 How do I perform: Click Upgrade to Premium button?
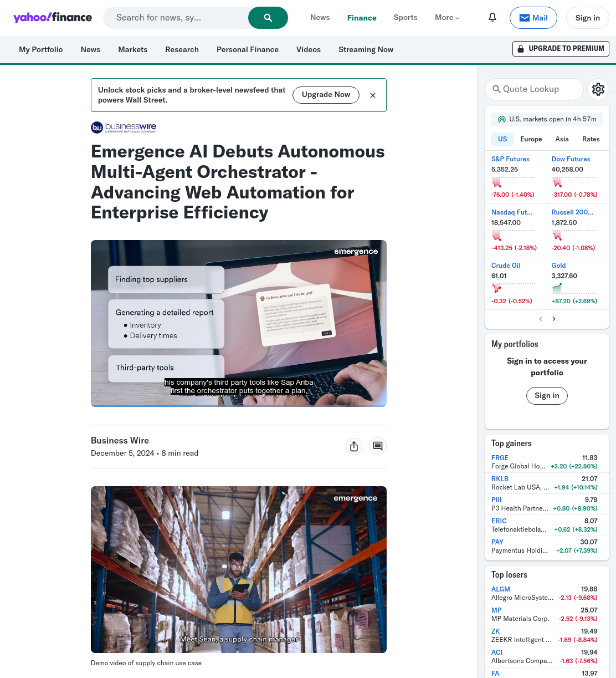pyautogui.click(x=561, y=49)
